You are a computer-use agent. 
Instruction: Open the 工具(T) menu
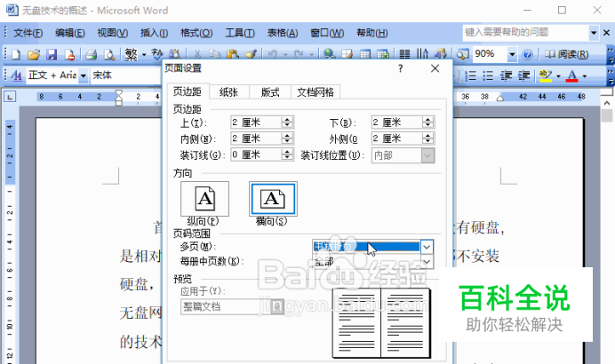click(x=240, y=34)
